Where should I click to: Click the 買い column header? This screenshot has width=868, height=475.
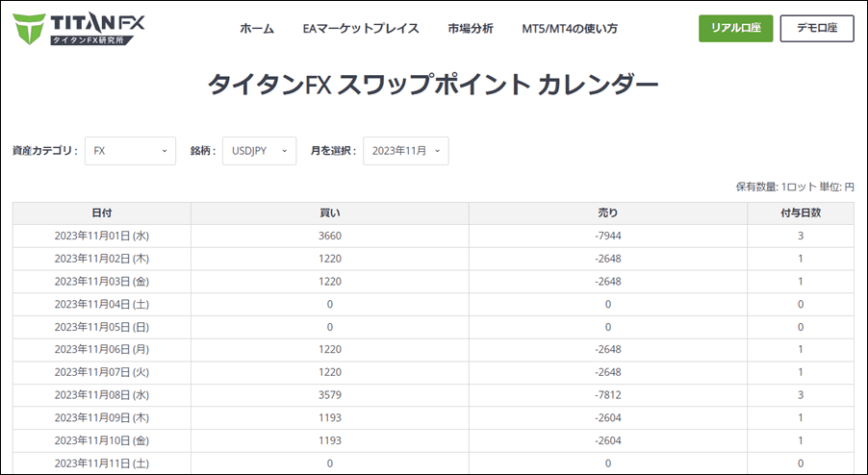click(329, 212)
